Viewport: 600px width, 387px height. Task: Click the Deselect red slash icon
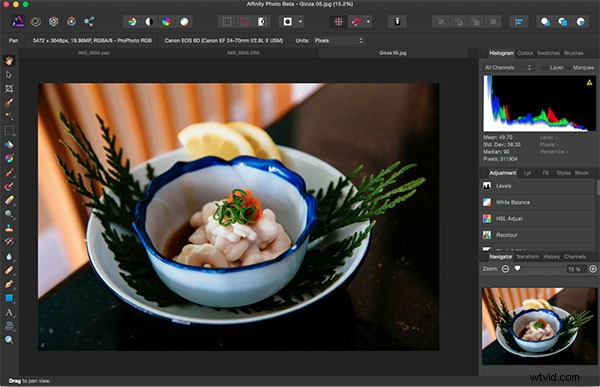tap(244, 22)
